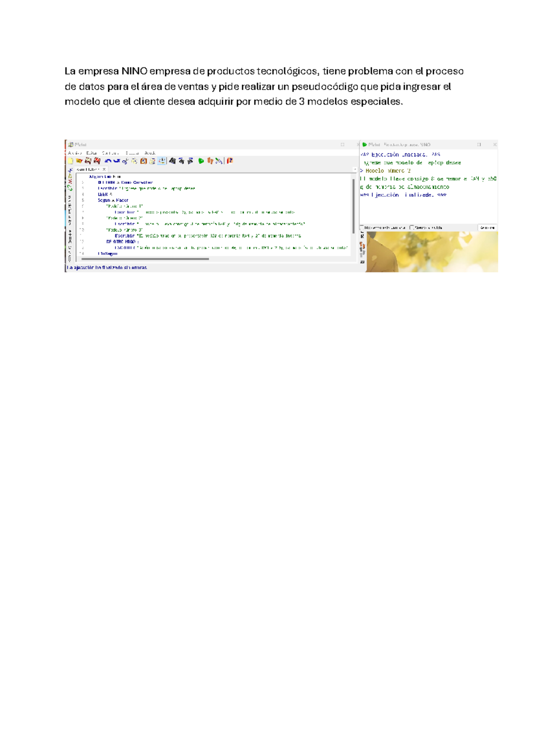Close the open algorithm file tab

104,169
